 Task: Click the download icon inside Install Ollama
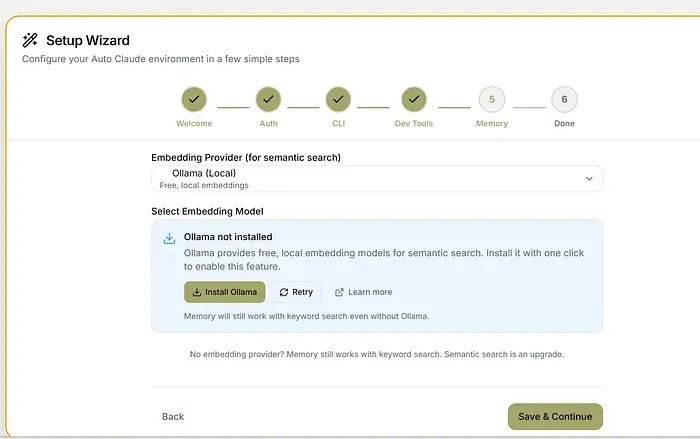pyautogui.click(x=197, y=292)
